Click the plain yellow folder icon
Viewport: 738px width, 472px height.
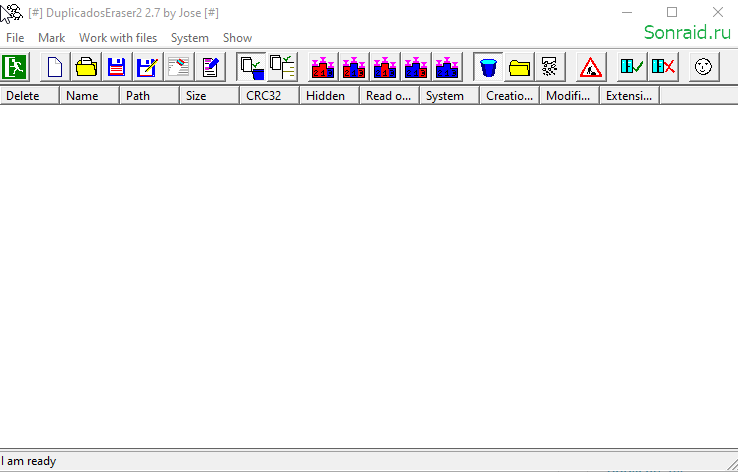(x=519, y=67)
